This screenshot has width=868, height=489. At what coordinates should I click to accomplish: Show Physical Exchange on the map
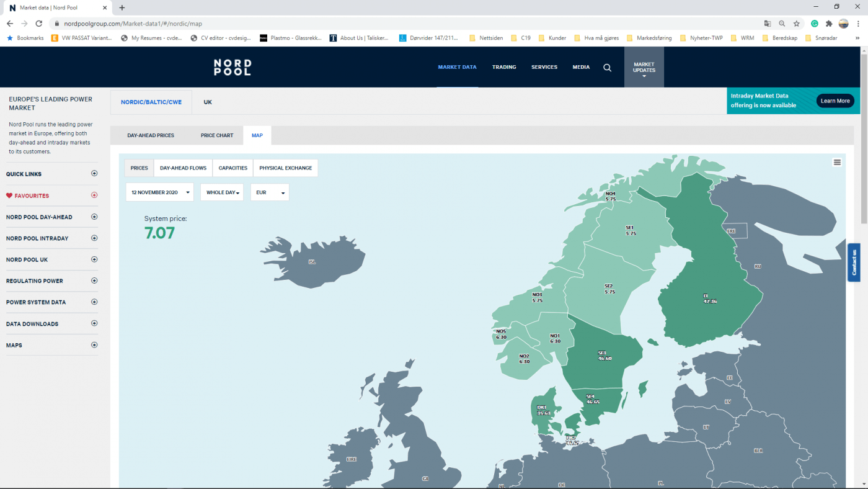pos(286,168)
